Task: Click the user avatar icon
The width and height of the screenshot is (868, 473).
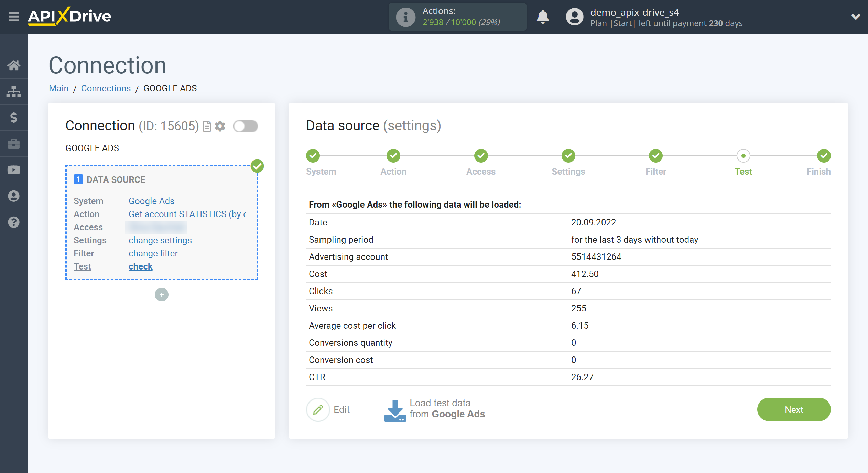Action: click(575, 17)
